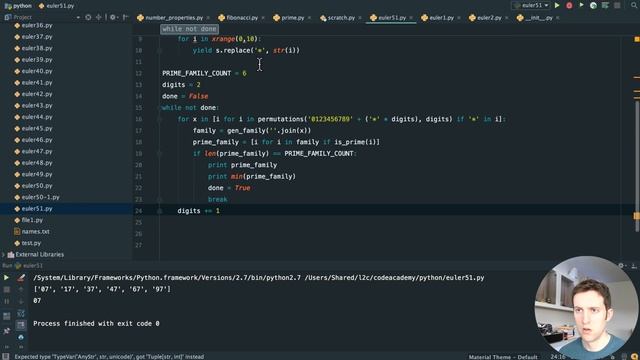Click the pin tab icon in Run panel
The width and height of the screenshot is (640, 360).
pos(7,331)
